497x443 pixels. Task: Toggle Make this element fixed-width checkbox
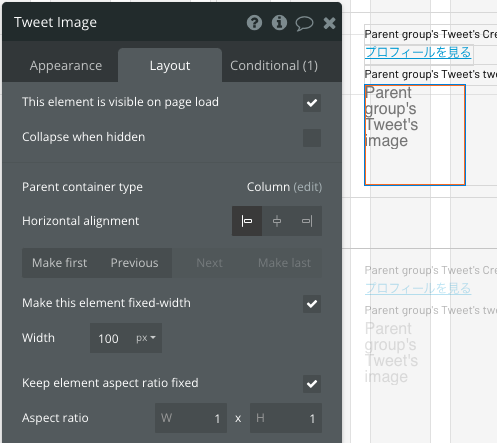tap(312, 304)
